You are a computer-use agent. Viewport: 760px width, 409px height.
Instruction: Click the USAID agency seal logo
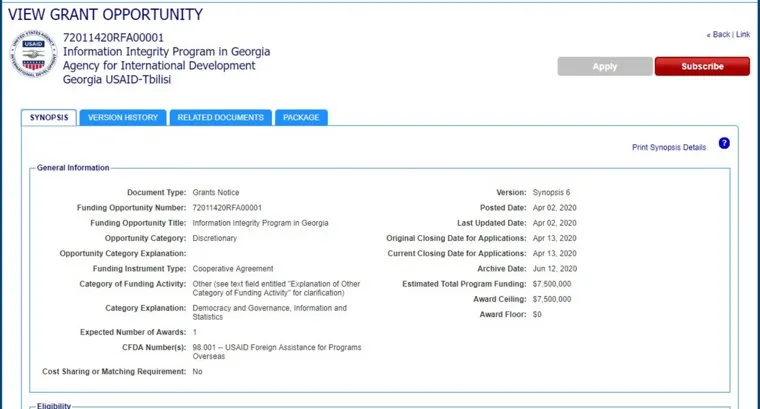(34, 58)
